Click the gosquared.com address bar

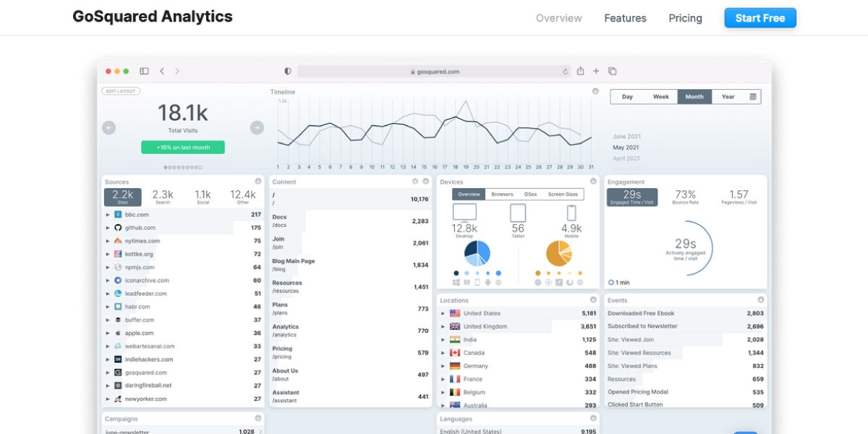435,72
